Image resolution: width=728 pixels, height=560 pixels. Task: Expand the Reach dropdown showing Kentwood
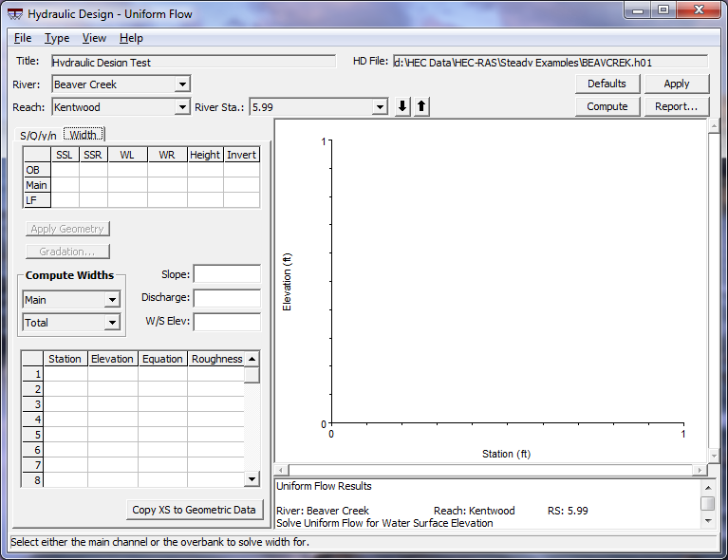182,107
